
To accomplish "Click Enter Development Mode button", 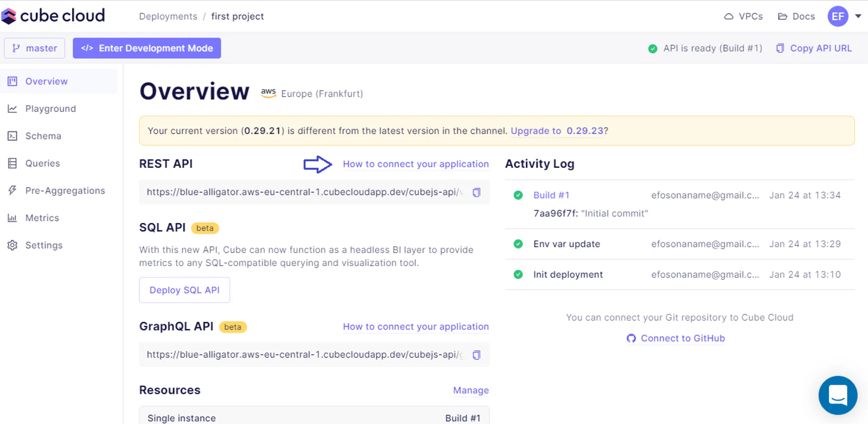I will [x=147, y=48].
